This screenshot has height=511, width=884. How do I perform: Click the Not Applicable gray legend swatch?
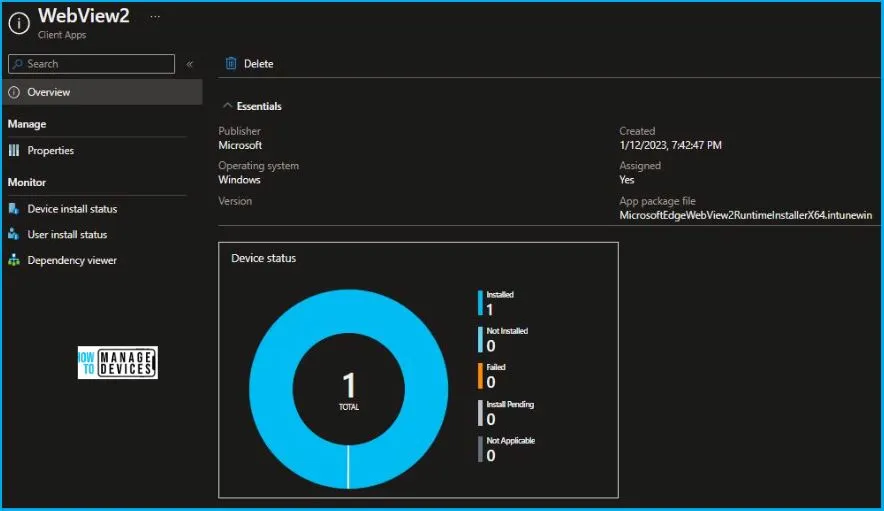(480, 449)
